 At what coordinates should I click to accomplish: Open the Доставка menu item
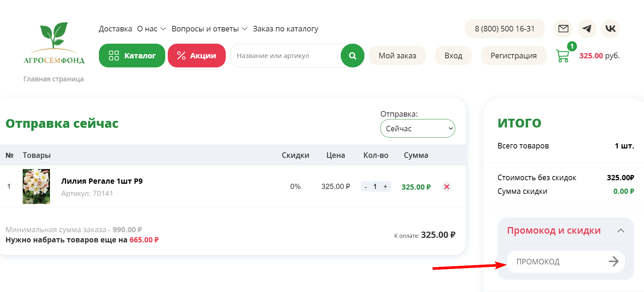coord(115,29)
